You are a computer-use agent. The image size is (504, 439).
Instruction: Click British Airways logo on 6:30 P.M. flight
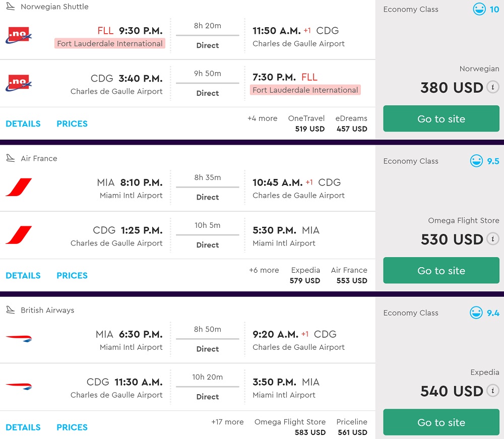point(19,339)
